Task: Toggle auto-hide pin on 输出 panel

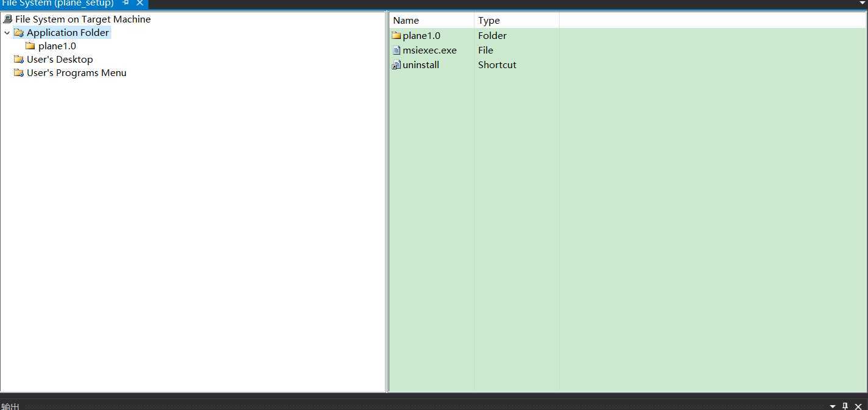Action: [x=845, y=406]
